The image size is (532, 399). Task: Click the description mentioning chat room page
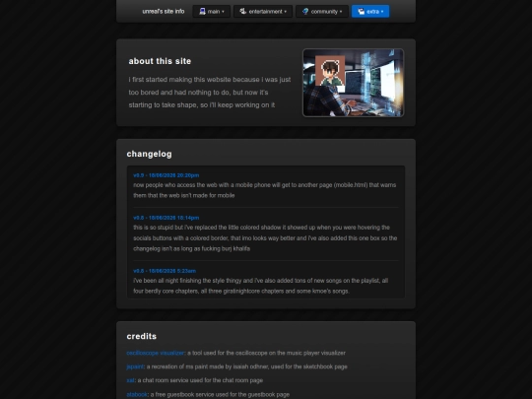[200, 380]
